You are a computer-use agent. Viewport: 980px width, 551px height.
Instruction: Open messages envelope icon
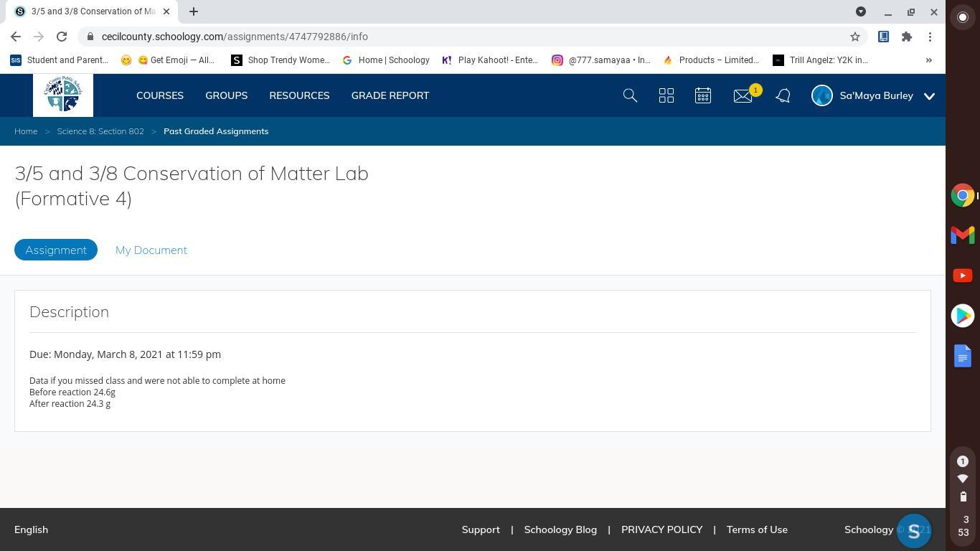[x=743, y=95]
